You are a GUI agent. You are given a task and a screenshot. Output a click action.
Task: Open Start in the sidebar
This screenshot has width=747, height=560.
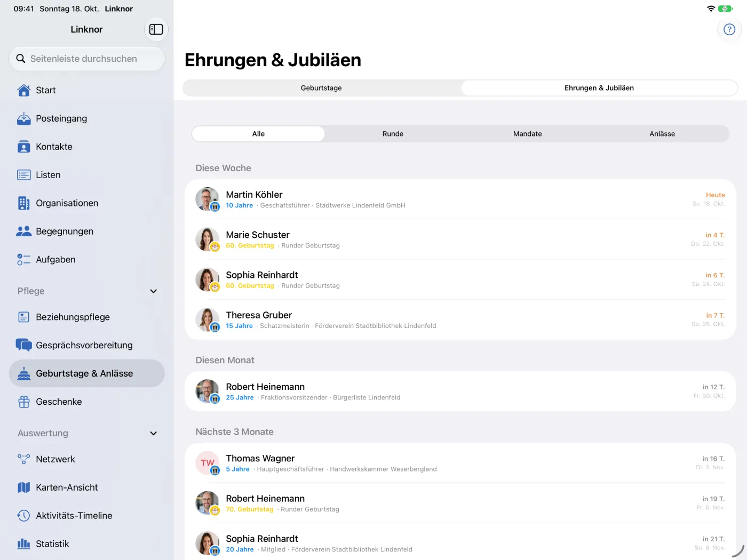pyautogui.click(x=87, y=90)
